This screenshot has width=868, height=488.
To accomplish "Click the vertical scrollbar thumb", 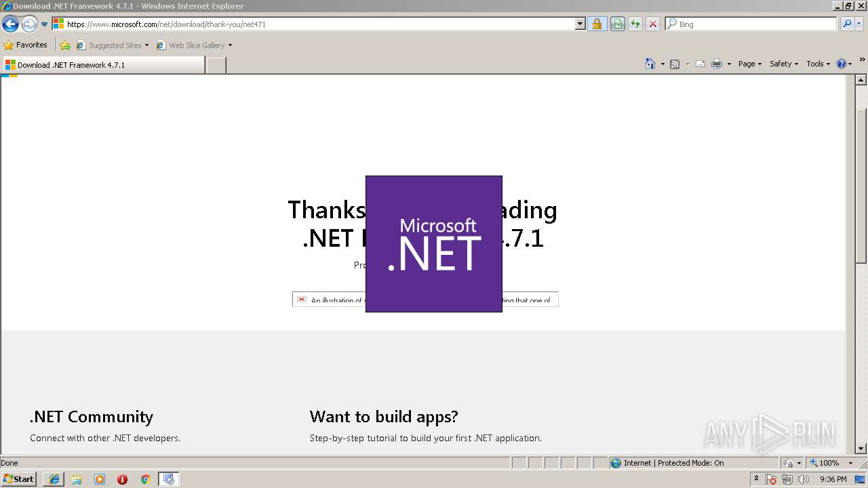I will (861, 186).
